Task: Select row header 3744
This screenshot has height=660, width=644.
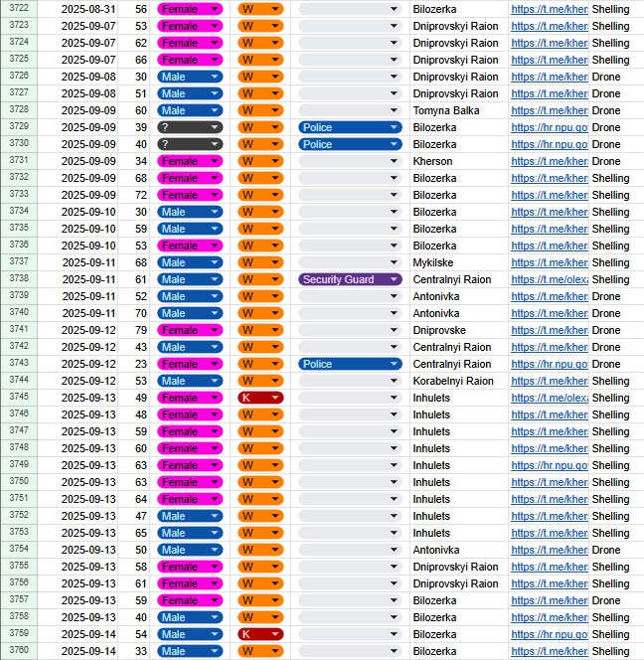Action: tap(19, 380)
